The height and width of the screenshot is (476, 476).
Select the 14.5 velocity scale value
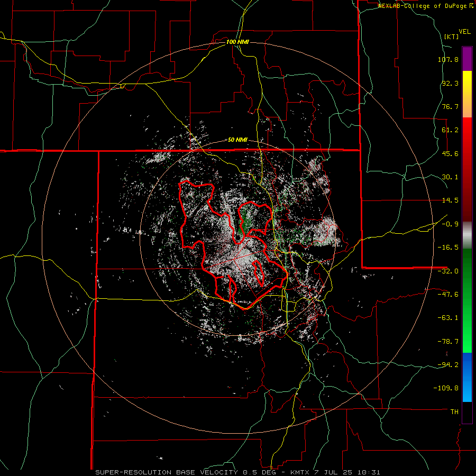pos(450,200)
